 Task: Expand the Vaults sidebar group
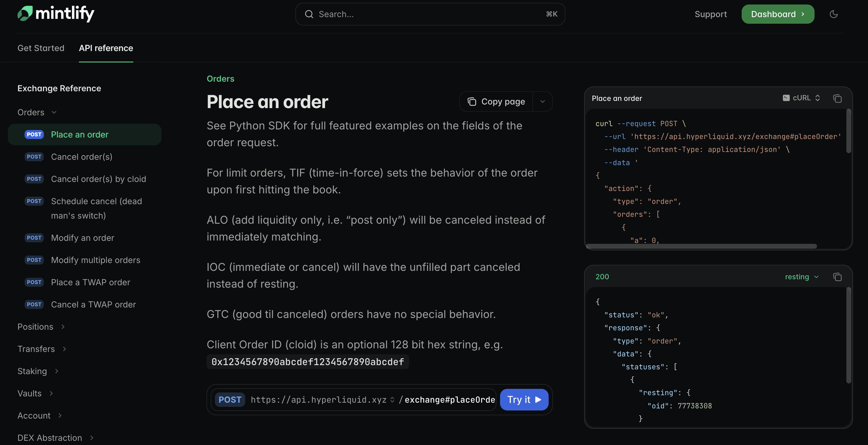(x=35, y=393)
